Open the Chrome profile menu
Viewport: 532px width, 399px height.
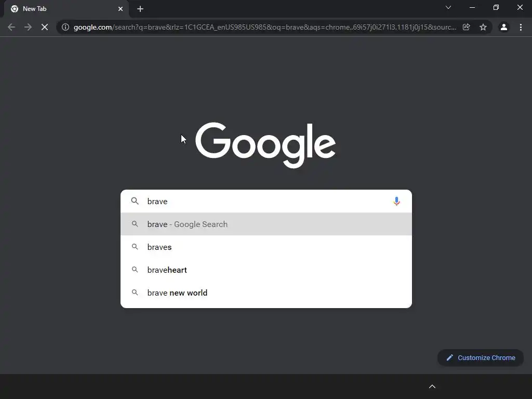[504, 27]
